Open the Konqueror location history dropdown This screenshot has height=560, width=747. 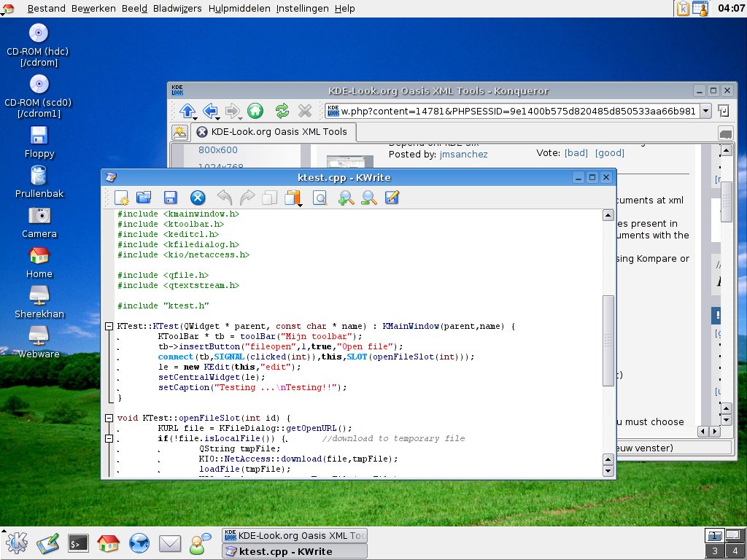click(706, 111)
